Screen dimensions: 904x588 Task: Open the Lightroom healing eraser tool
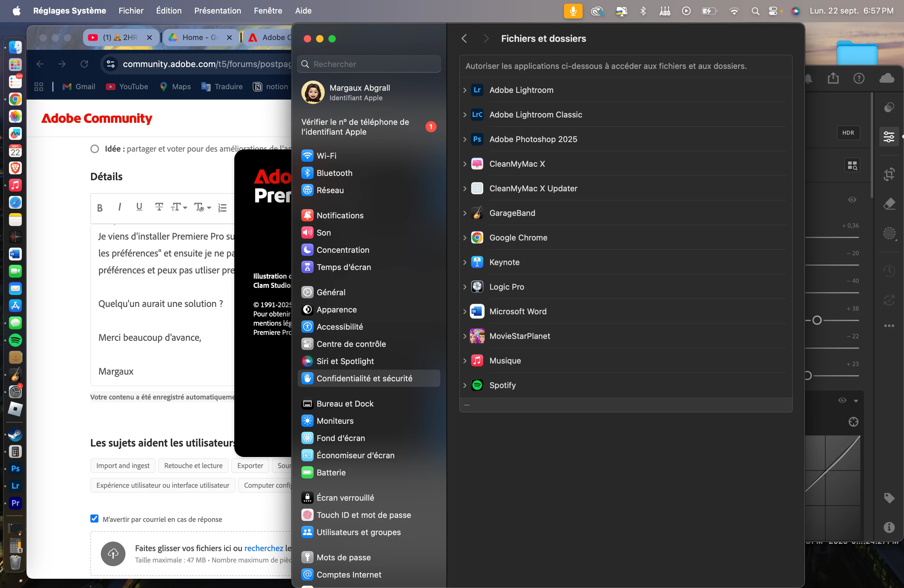(889, 204)
